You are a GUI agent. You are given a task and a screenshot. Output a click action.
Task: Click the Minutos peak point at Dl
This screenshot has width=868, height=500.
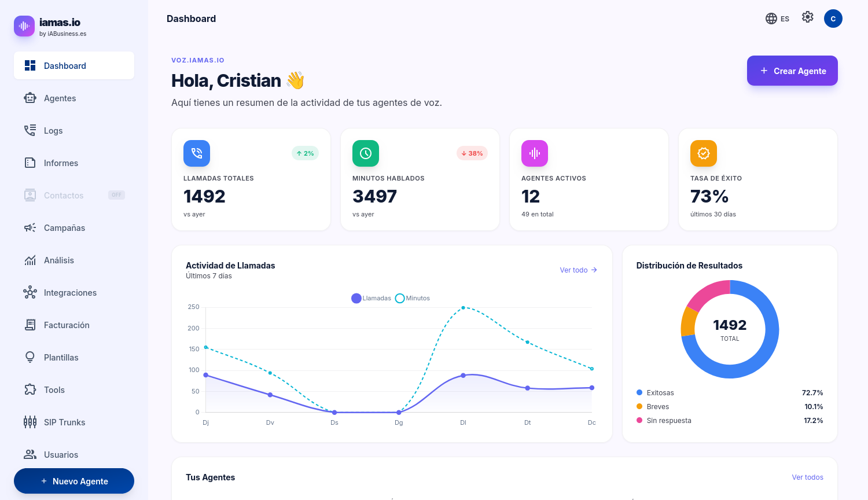[463, 308]
